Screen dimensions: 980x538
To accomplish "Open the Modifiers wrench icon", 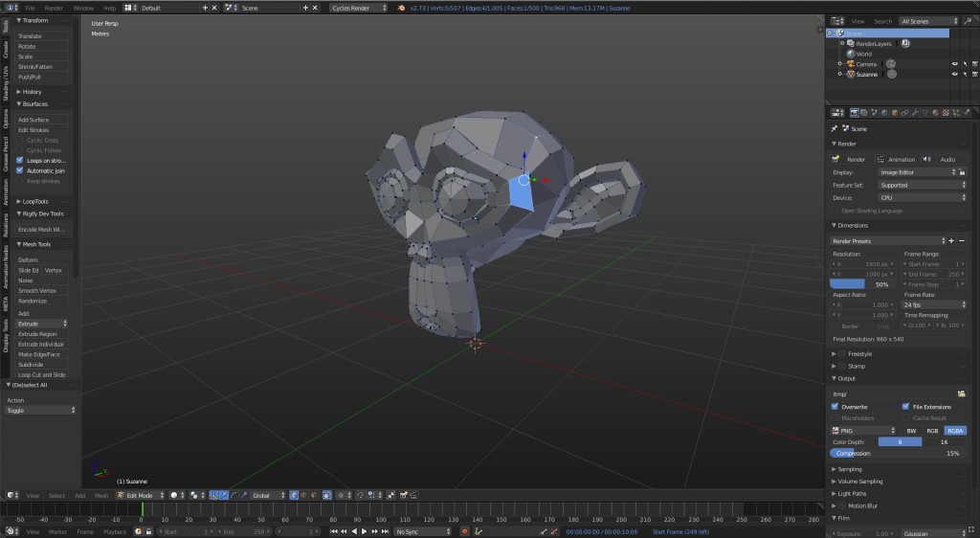I will 916,112.
